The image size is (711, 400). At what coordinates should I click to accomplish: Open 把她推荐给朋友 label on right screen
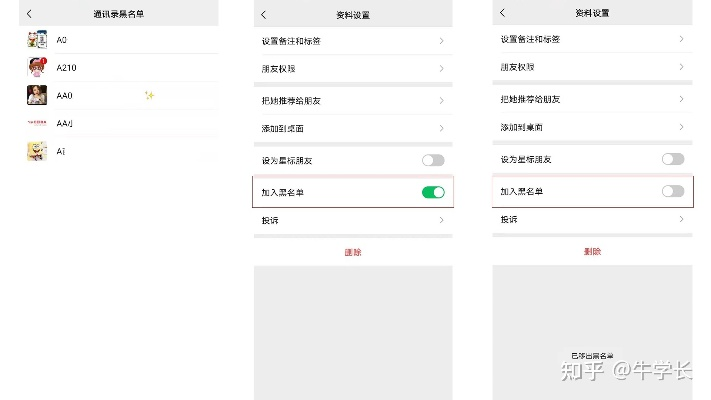click(x=530, y=99)
